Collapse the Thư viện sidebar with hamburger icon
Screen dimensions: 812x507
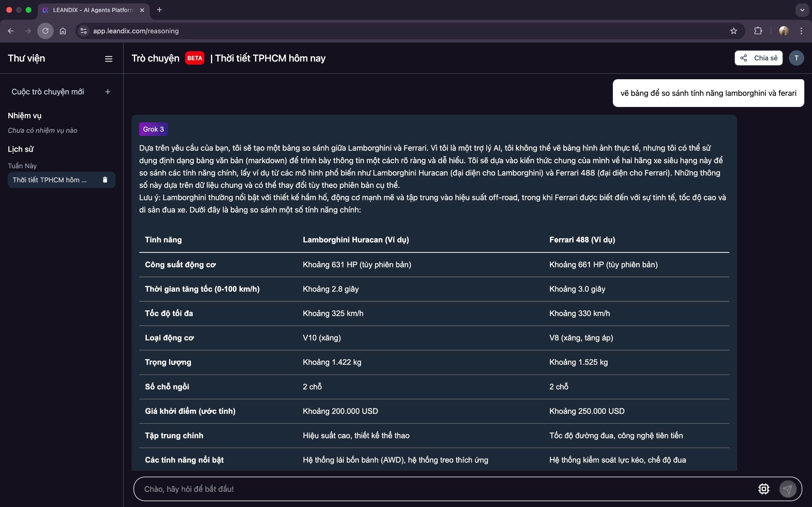click(108, 59)
